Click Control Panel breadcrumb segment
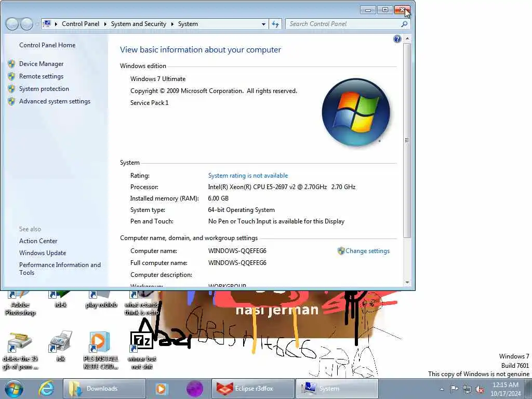Screen dimensions: 532x399 pos(81,24)
